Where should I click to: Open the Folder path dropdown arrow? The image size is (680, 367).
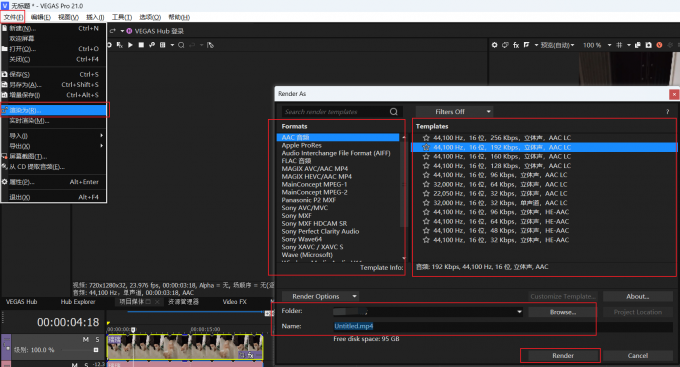519,312
